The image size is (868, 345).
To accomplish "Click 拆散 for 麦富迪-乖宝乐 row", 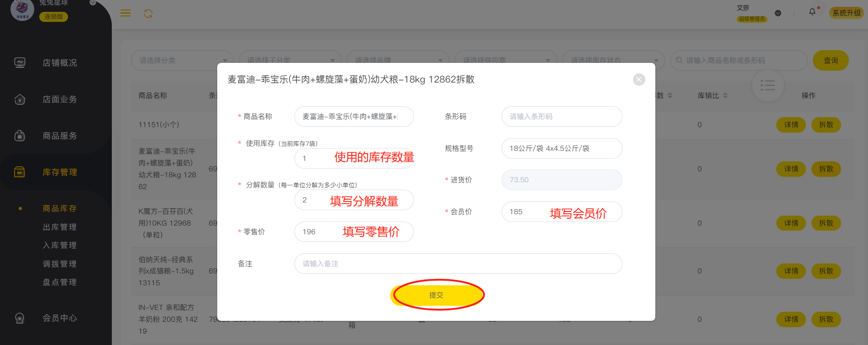I will pos(826,169).
